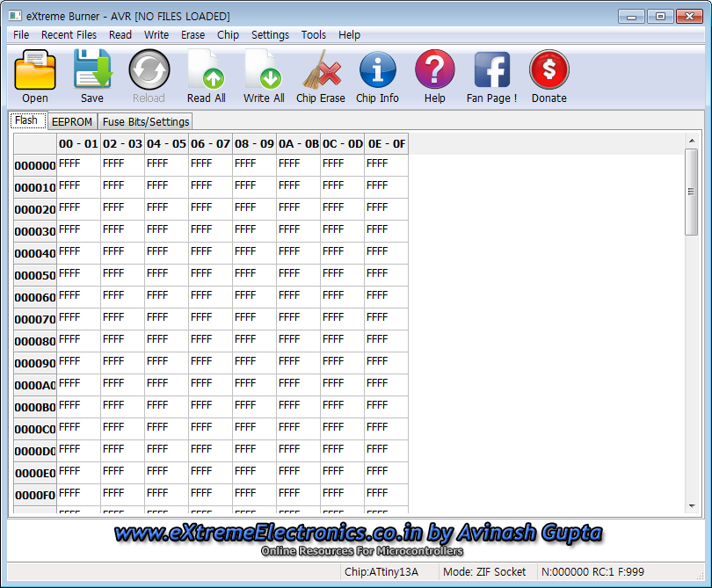Viewport: 712px width, 588px height.
Task: Select row address 000000
Action: [35, 166]
